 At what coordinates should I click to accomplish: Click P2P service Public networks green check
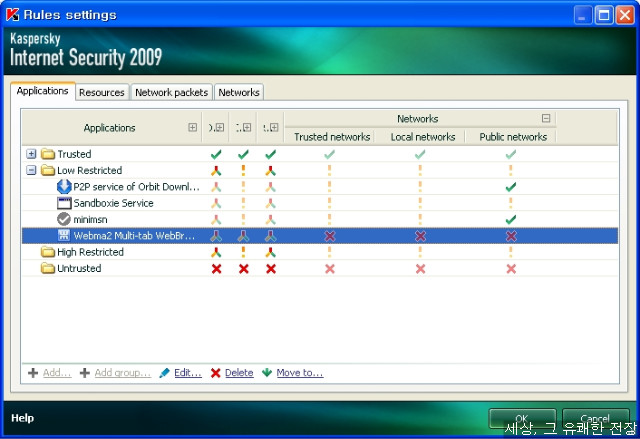point(511,187)
